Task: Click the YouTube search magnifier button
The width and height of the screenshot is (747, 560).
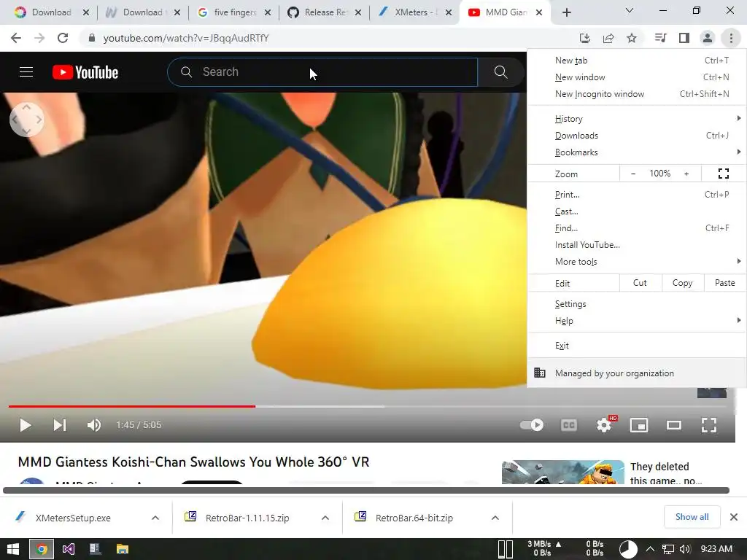Action: [x=500, y=72]
